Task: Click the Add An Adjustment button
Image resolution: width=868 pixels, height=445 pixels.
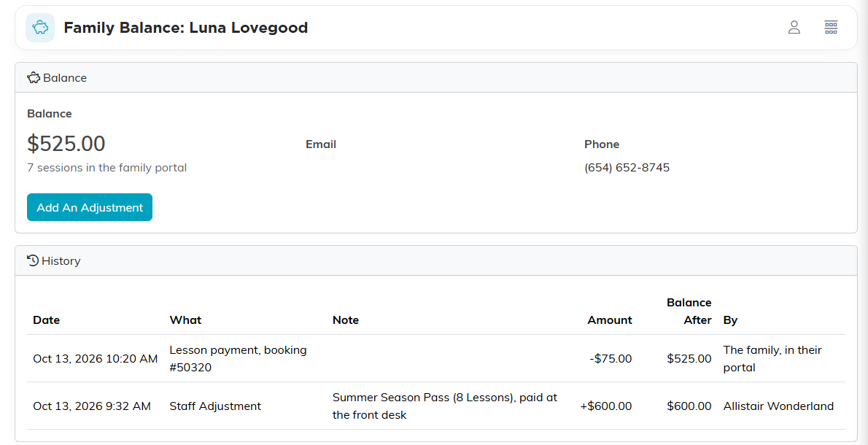Action: tap(90, 207)
